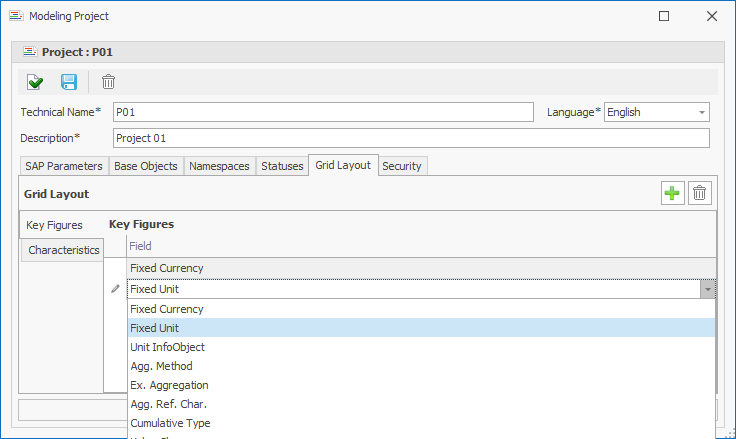Image resolution: width=736 pixels, height=439 pixels.
Task: Save the project with disk icon
Action: [x=69, y=82]
